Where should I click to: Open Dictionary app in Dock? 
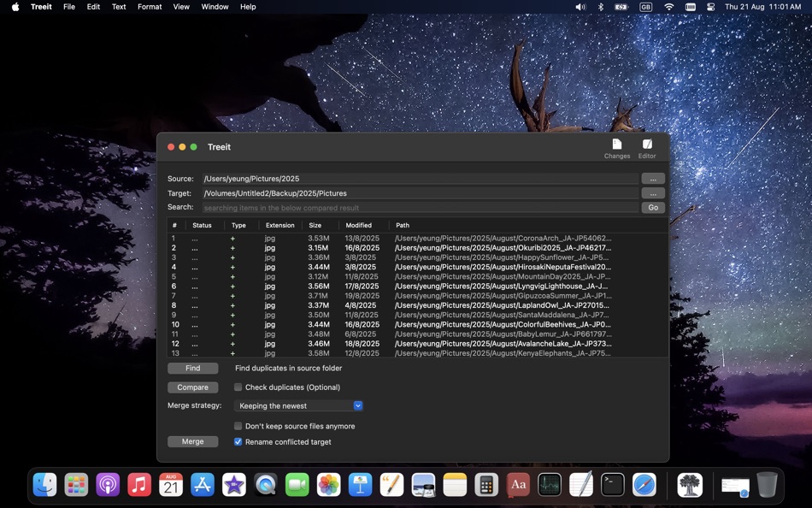point(518,485)
